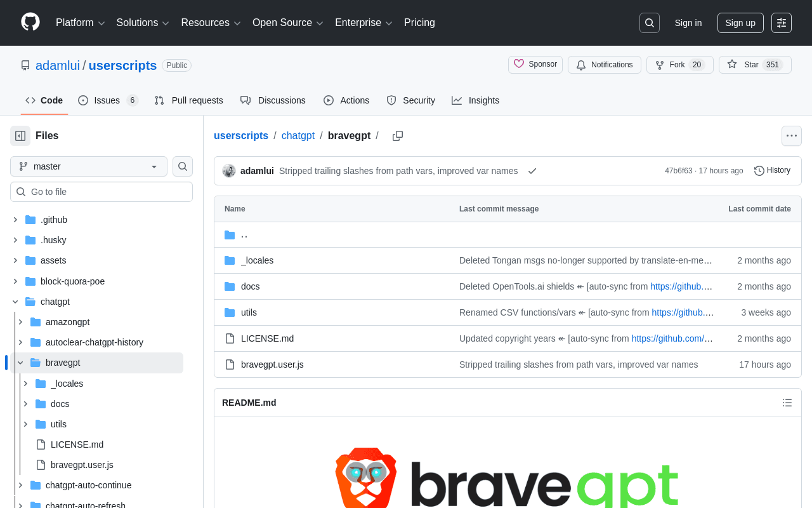The image size is (812, 508).
Task: Open the Solutions menu
Action: (x=143, y=23)
